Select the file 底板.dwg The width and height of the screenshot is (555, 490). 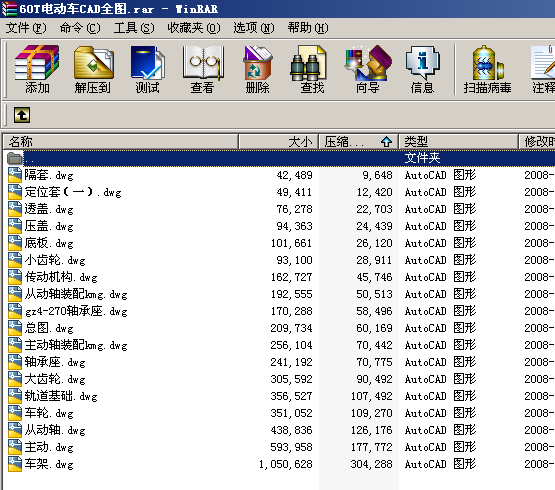click(49, 243)
